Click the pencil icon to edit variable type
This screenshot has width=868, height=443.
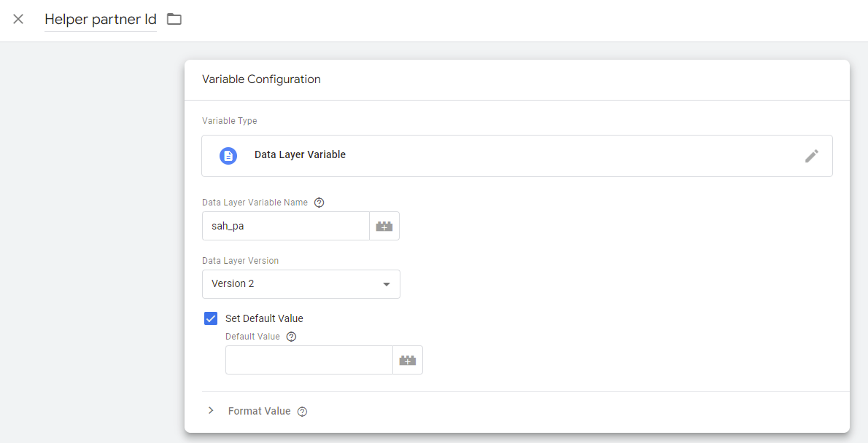811,156
